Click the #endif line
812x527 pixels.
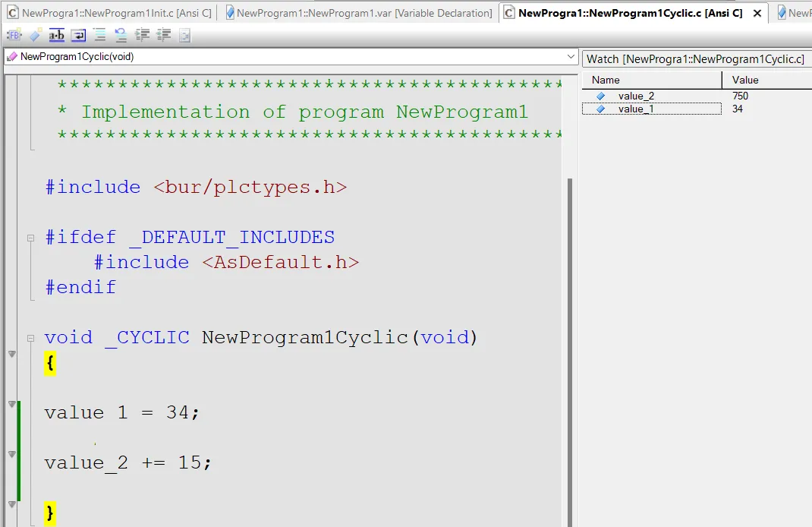click(80, 287)
